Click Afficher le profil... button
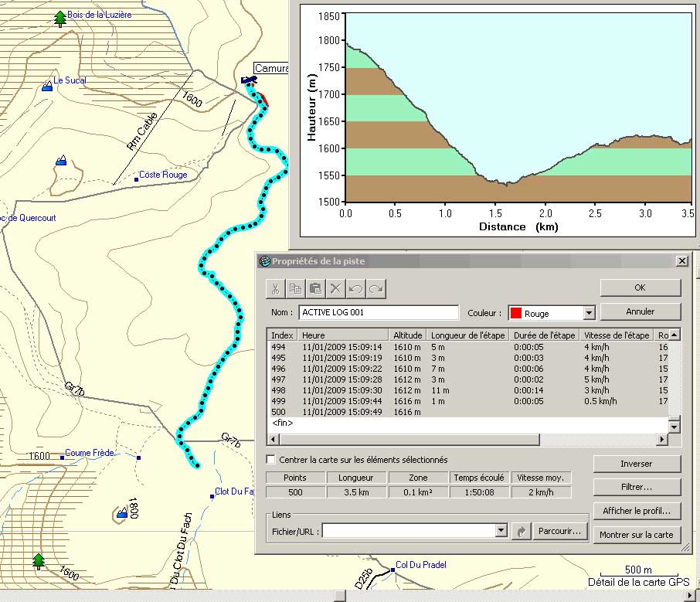The height and width of the screenshot is (602, 700). tap(637, 511)
